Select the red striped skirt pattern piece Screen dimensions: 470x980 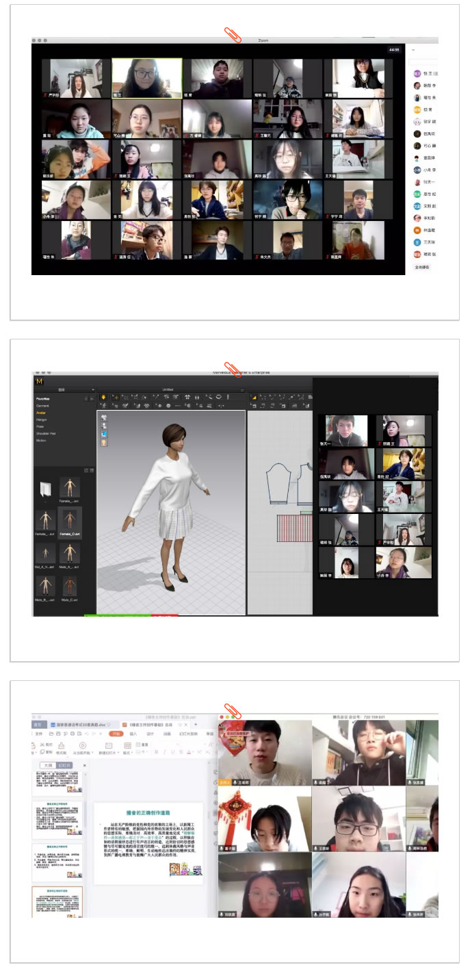click(294, 528)
